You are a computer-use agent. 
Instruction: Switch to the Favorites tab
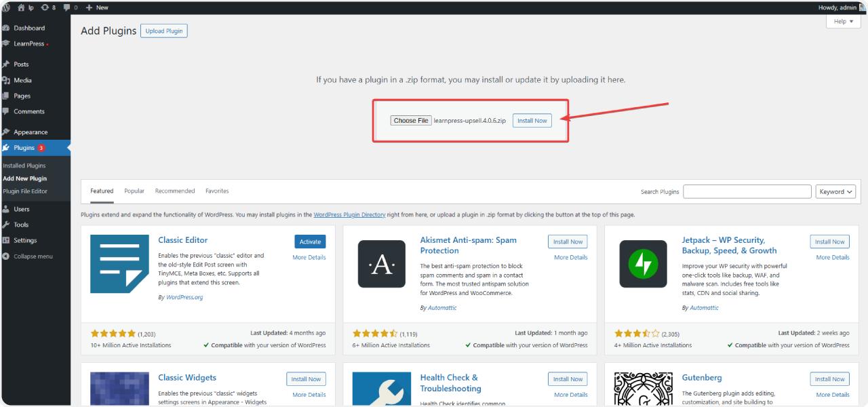(x=217, y=191)
